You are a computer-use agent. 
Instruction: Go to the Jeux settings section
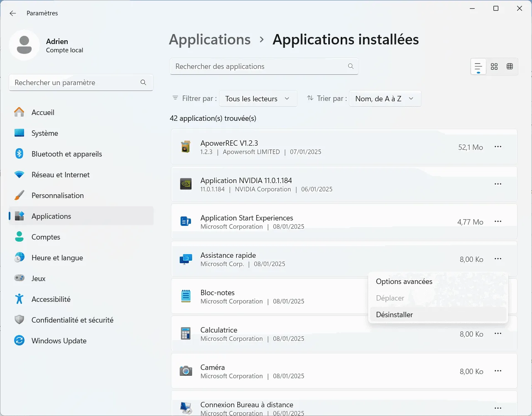(x=81, y=278)
